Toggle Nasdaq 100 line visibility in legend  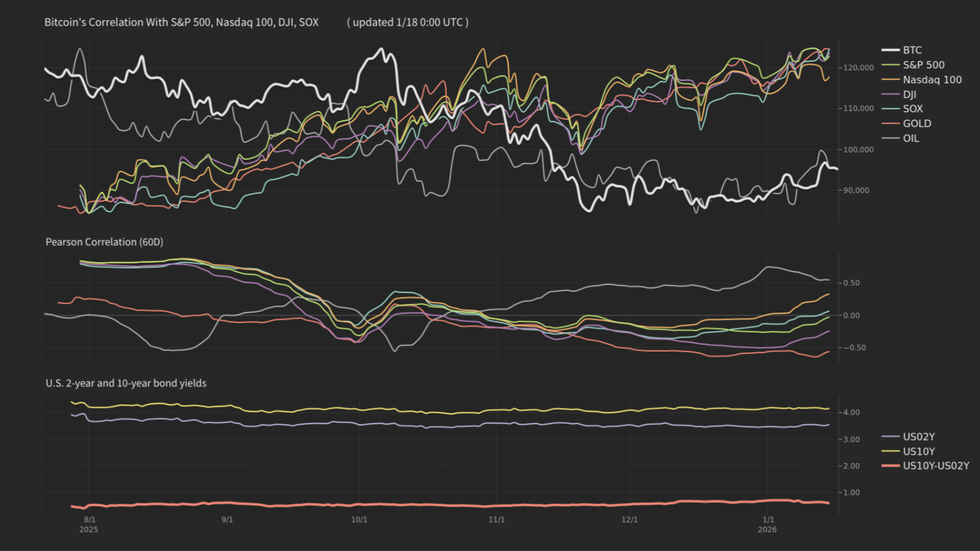click(932, 80)
